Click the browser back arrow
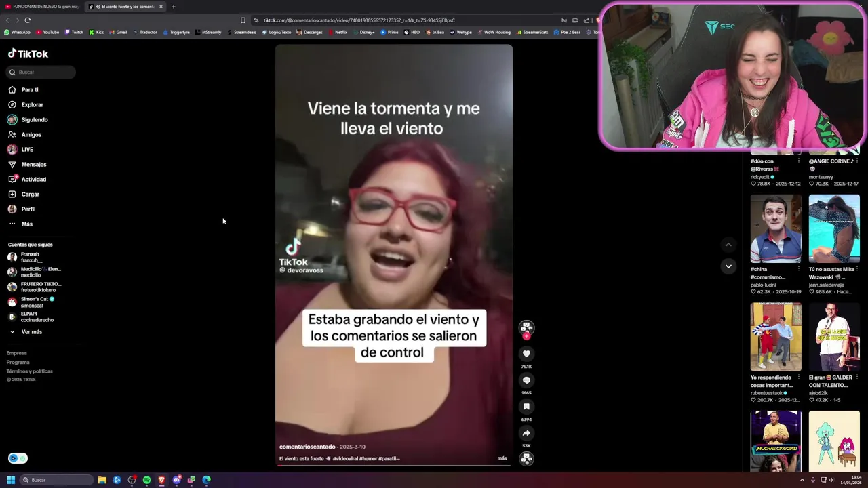The width and height of the screenshot is (868, 488). point(8,20)
